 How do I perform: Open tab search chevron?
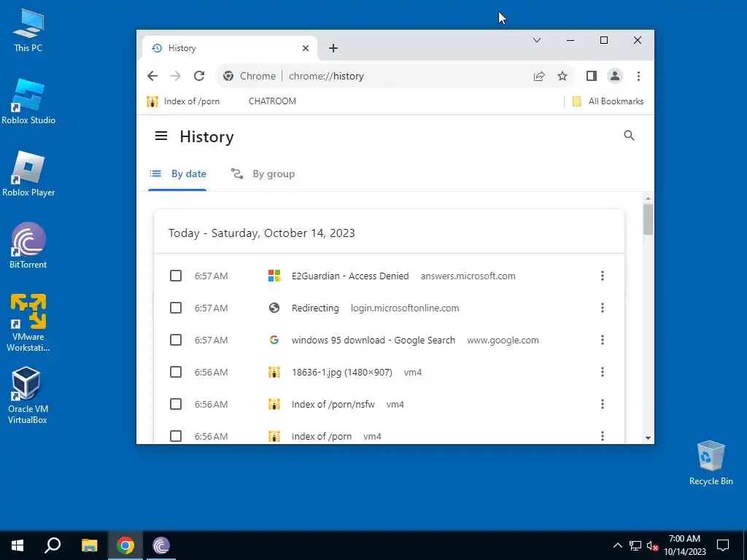(537, 41)
